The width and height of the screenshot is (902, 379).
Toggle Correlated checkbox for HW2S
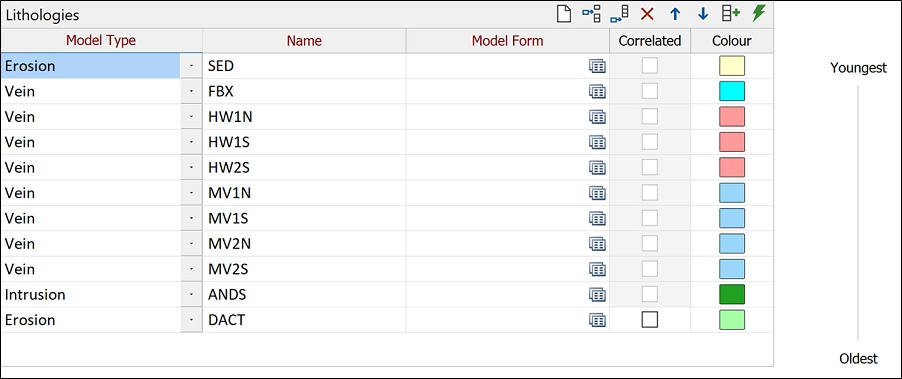(x=650, y=167)
